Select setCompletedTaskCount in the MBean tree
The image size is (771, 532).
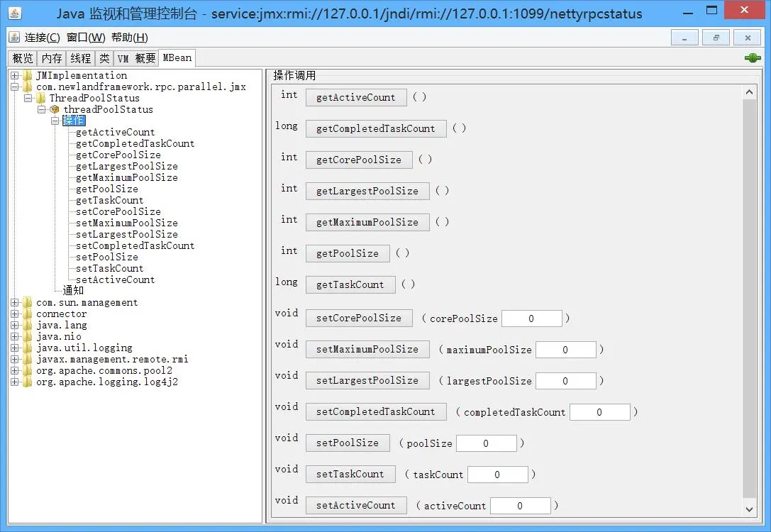click(x=135, y=245)
